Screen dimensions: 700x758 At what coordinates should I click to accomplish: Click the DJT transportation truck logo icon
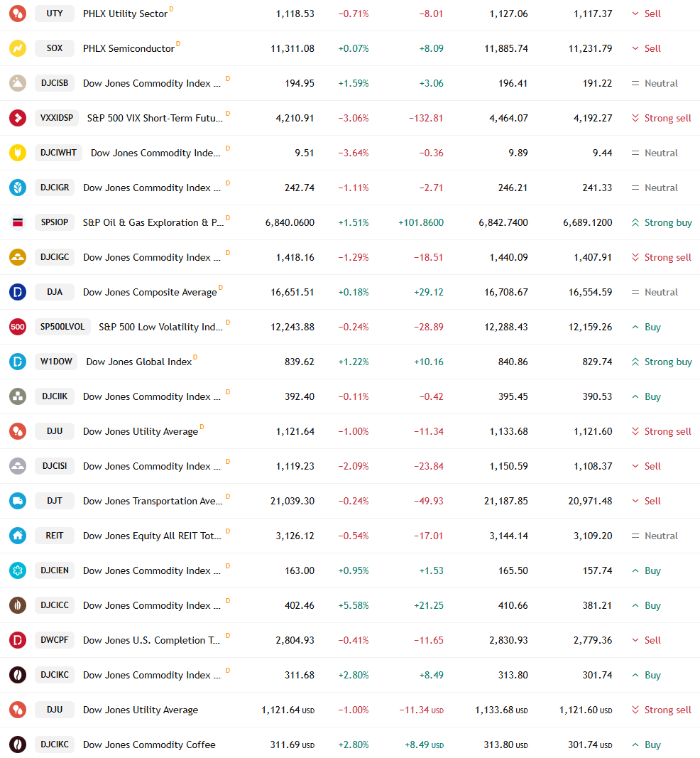point(18,501)
